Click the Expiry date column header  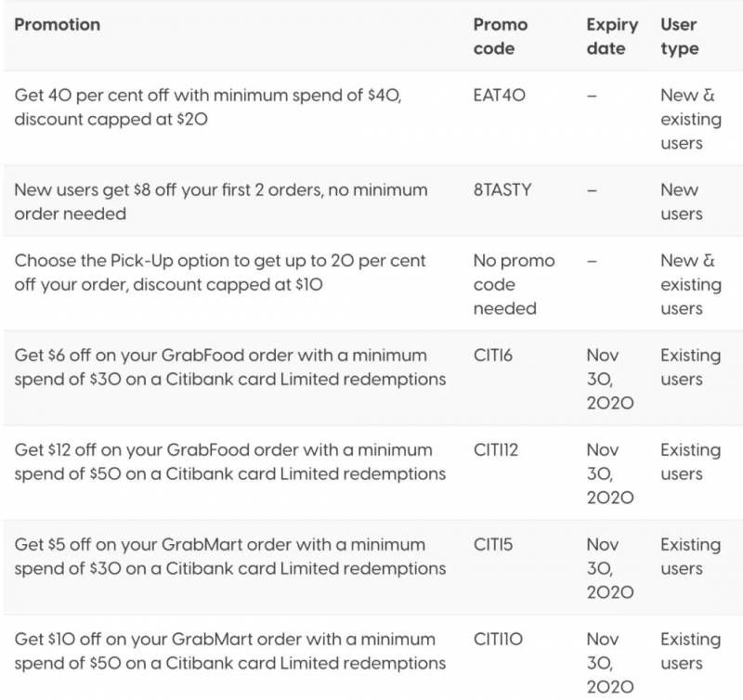612,36
